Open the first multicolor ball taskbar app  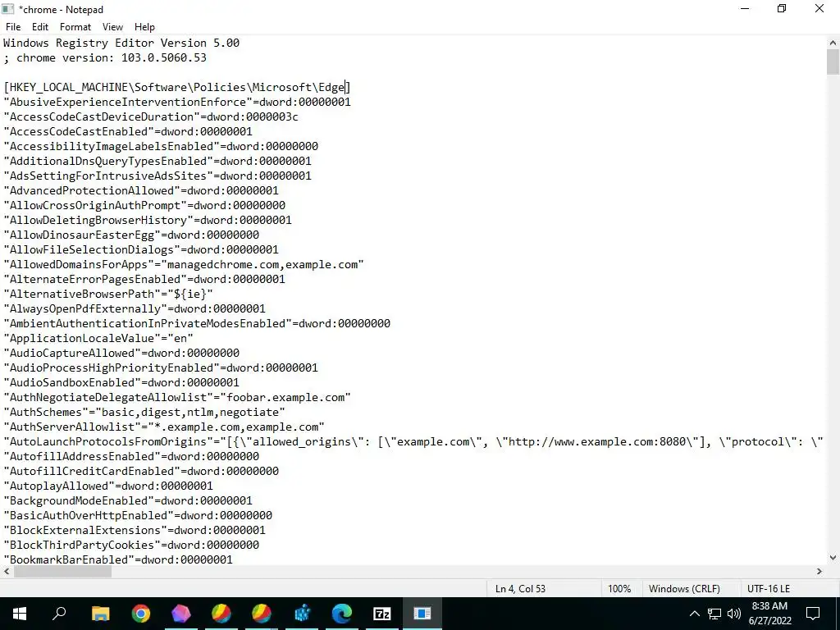(221, 614)
